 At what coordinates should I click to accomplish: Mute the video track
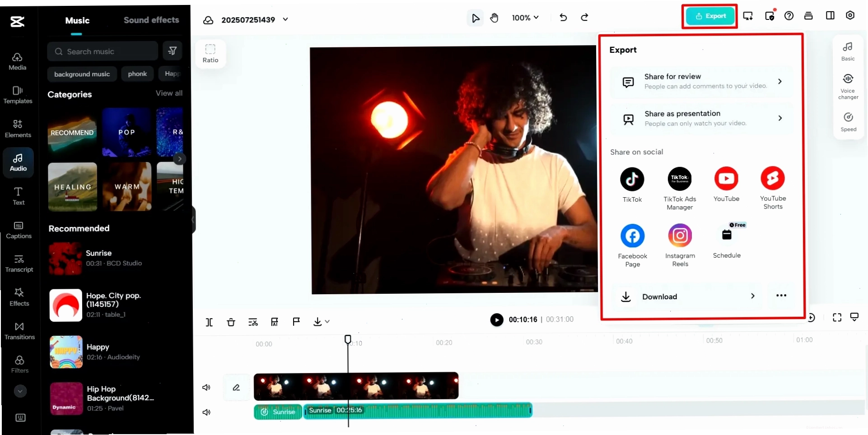[206, 387]
